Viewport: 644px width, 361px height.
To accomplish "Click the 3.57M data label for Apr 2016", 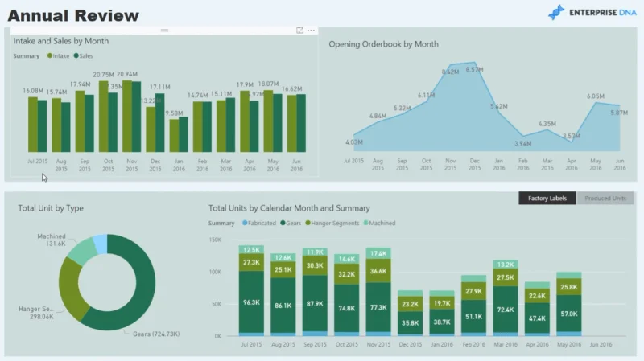I will tap(572, 136).
